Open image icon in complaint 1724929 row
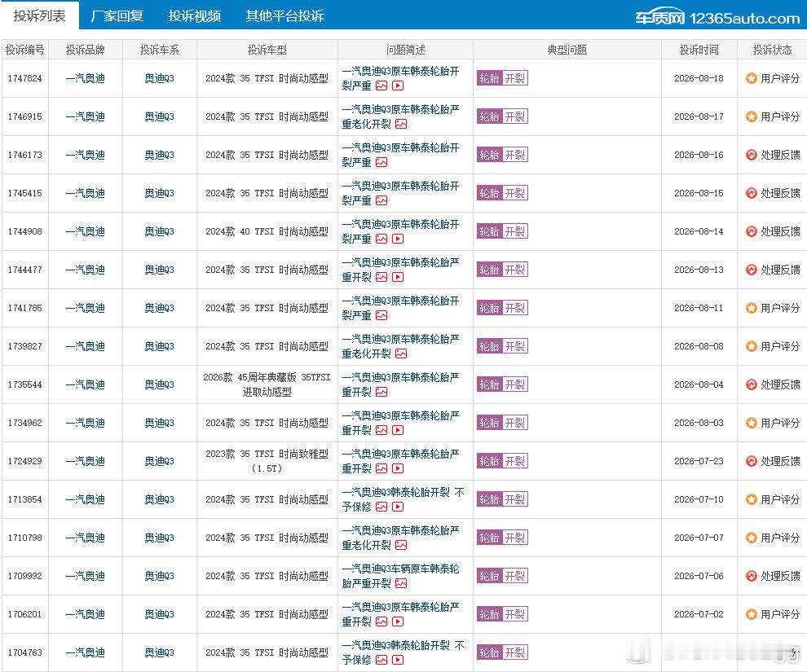The image size is (807, 672). point(381,468)
